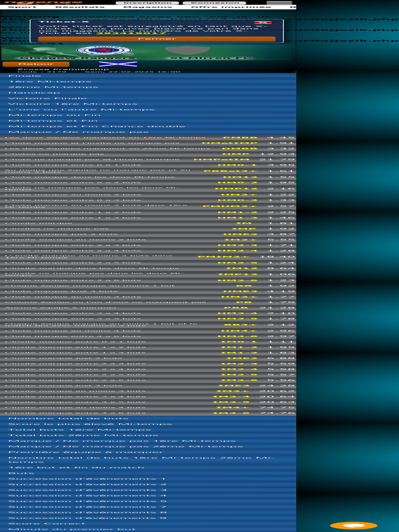Select PBB odds 21.28
399x532 pixels.
[148, 308]
